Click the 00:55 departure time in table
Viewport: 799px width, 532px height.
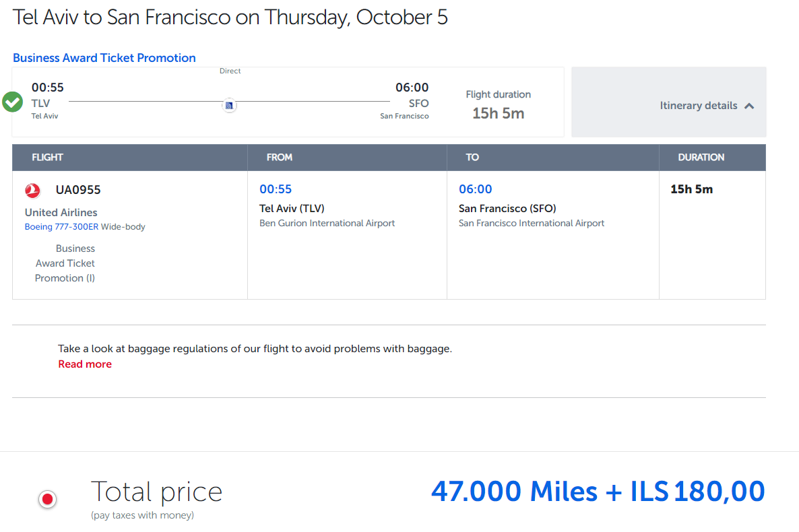click(276, 189)
